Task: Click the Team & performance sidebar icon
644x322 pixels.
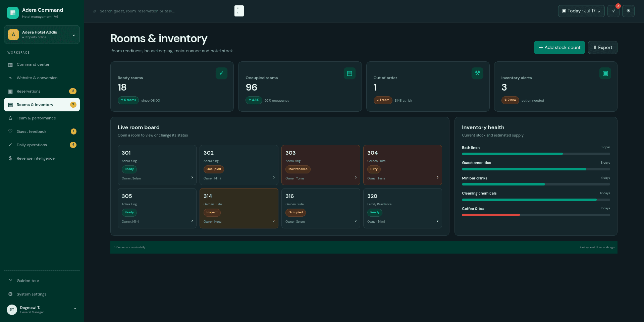Action: pos(10,118)
